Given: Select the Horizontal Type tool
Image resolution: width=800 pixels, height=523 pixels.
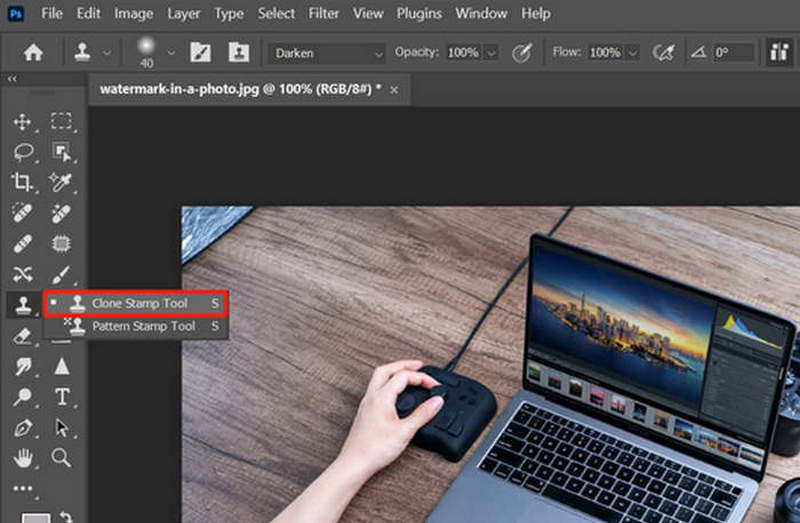Looking at the screenshot, I should pyautogui.click(x=62, y=396).
